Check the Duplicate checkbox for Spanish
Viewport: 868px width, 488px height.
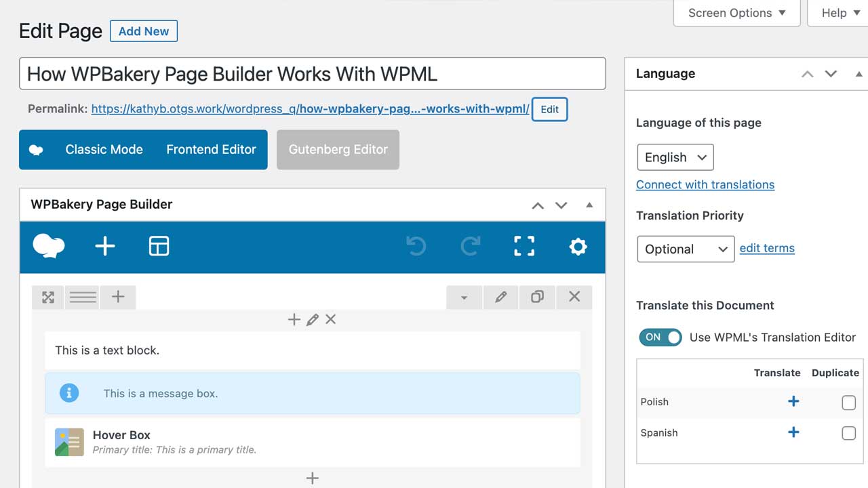(x=848, y=433)
